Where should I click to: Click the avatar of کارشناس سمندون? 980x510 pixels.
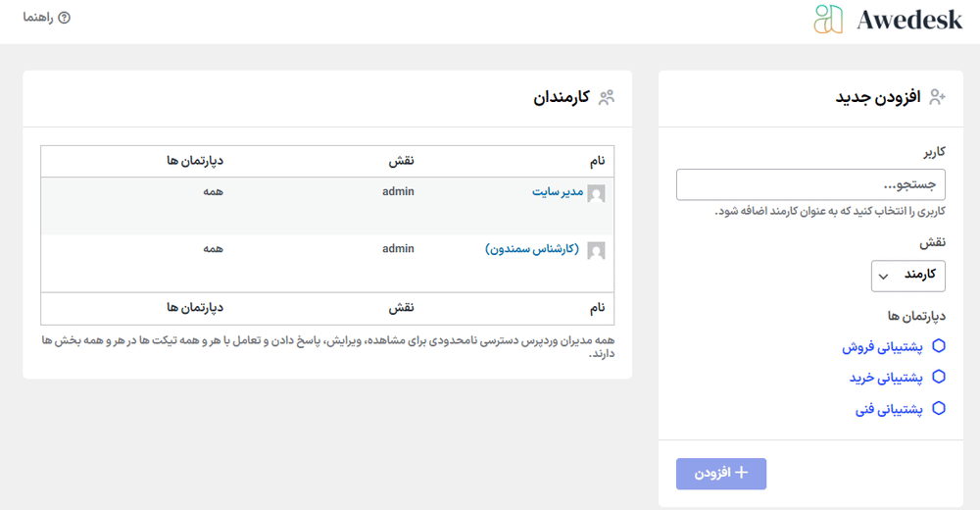pyautogui.click(x=596, y=250)
